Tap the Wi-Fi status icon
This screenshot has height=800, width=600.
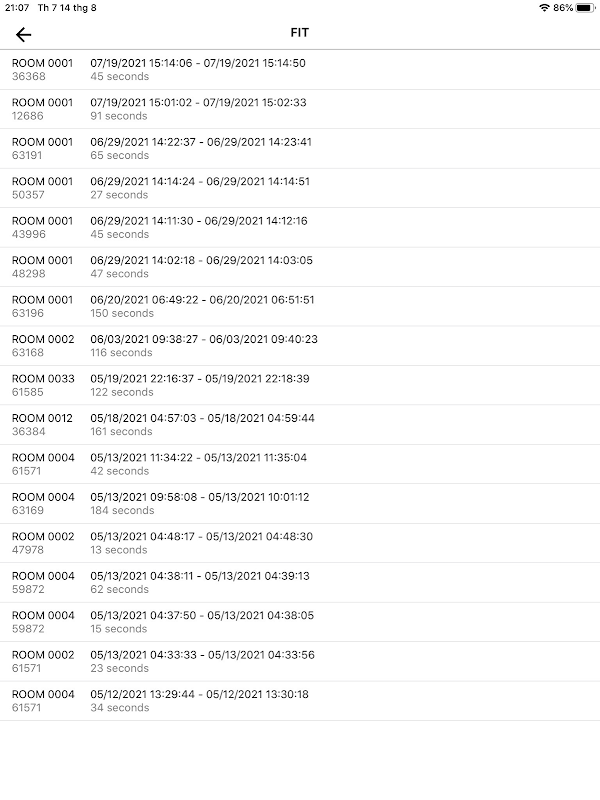click(x=544, y=8)
